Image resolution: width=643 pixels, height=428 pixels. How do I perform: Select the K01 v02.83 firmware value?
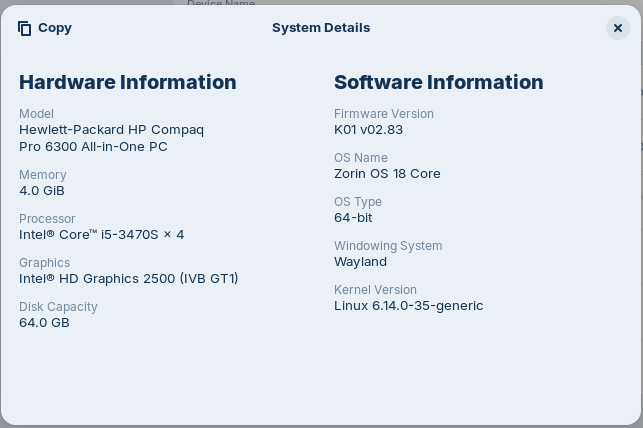click(x=369, y=130)
